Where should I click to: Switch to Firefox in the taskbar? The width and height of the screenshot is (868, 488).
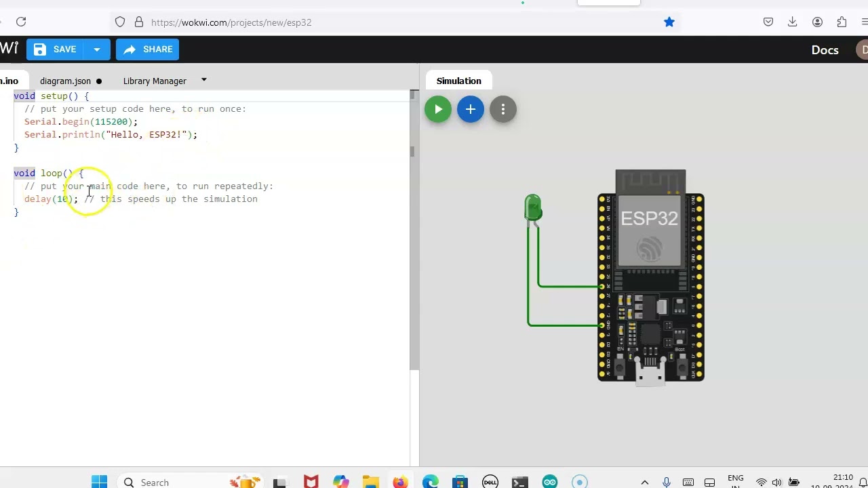(400, 482)
